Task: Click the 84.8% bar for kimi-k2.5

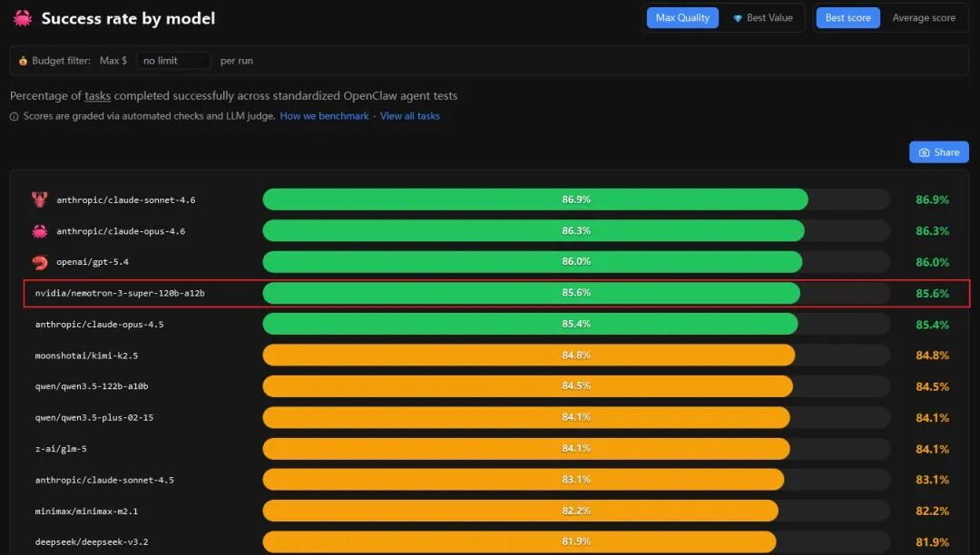Action: click(x=529, y=355)
